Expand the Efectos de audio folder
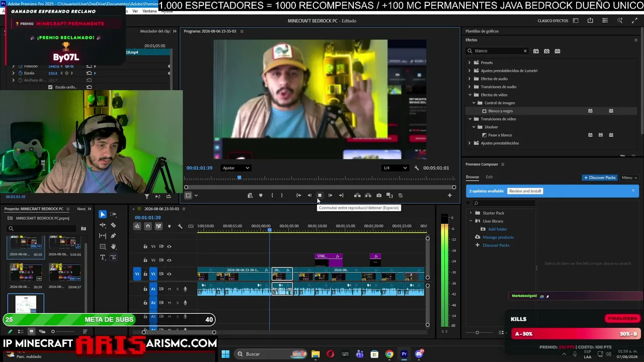 tap(469, 79)
